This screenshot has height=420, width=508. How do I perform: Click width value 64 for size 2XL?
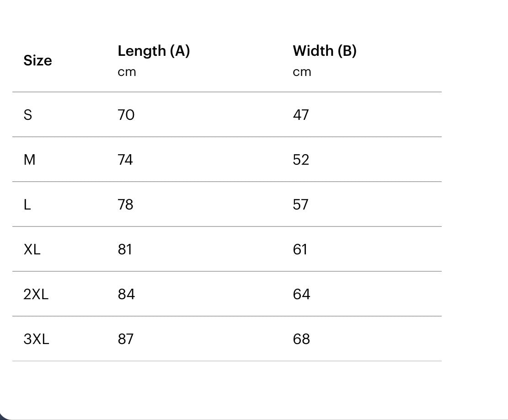pos(301,294)
